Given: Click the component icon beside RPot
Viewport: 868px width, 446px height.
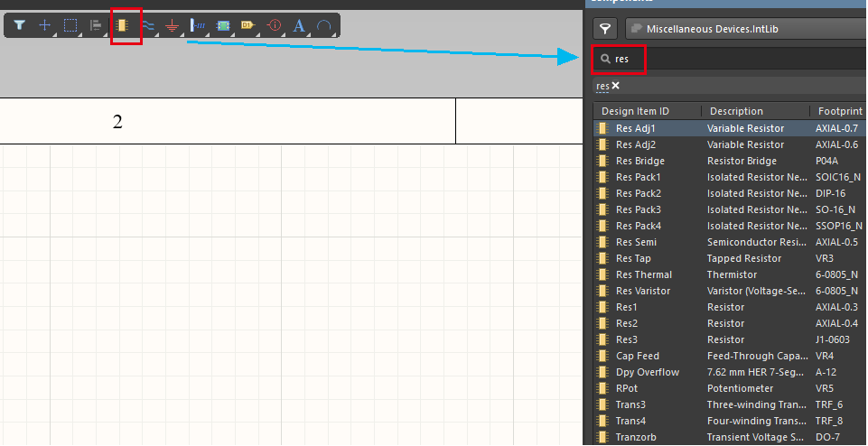Looking at the screenshot, I should coord(602,388).
